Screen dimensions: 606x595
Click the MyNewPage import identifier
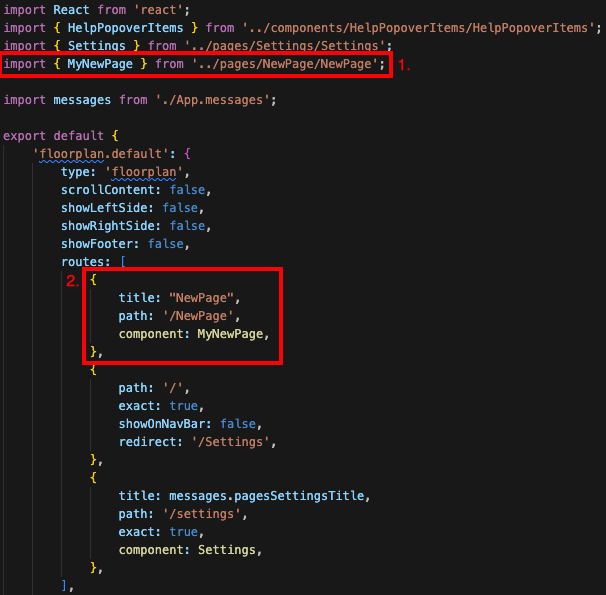(x=100, y=64)
